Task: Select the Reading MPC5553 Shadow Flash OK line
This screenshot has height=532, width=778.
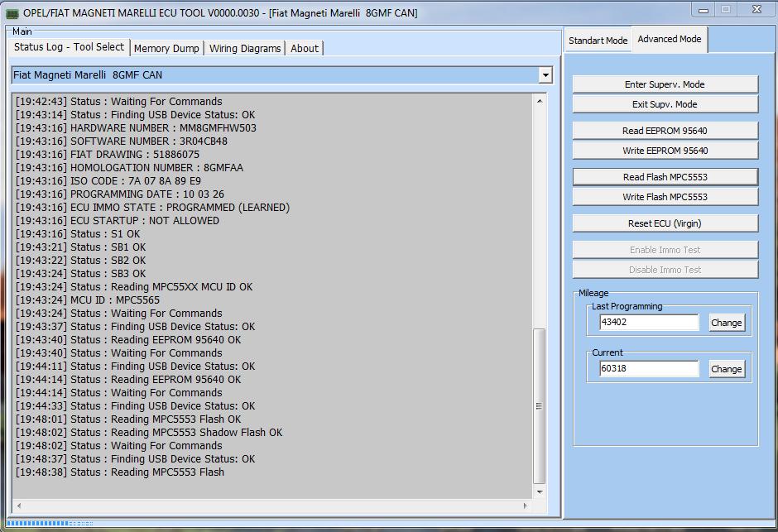Action: (x=149, y=433)
